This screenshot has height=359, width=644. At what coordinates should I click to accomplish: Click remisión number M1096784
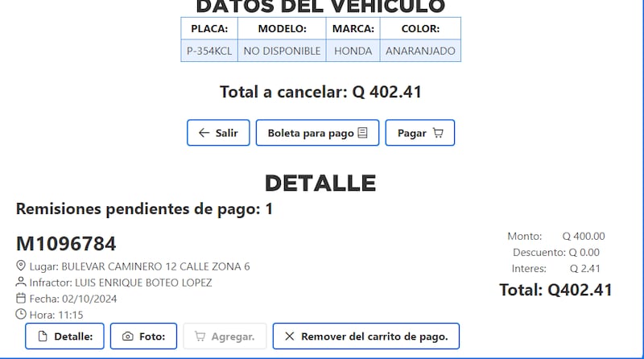pos(66,244)
